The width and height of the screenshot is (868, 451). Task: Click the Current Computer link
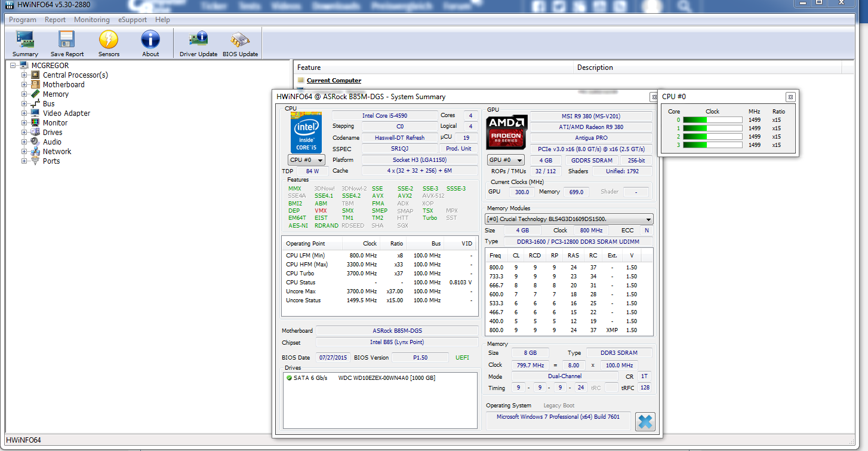tap(334, 81)
